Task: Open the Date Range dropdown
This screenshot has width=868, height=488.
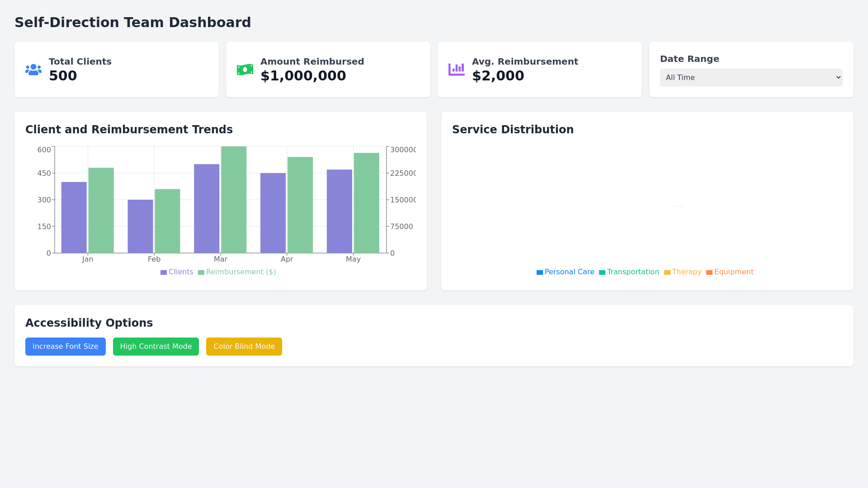Action: [750, 78]
